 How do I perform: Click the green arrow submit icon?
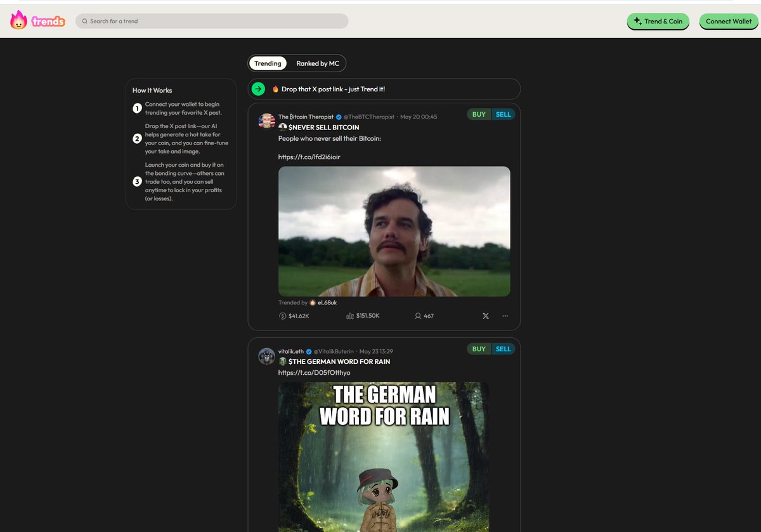[x=258, y=89]
